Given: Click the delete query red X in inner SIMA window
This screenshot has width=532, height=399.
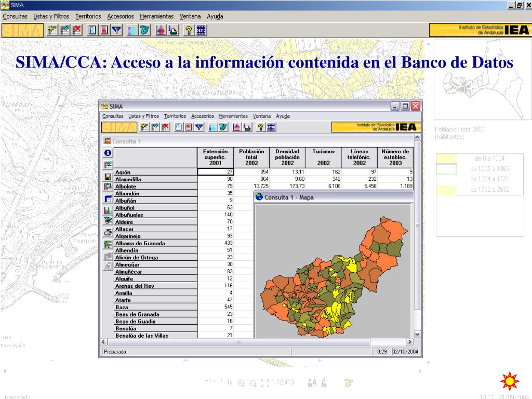Looking at the screenshot, I should click(165, 127).
